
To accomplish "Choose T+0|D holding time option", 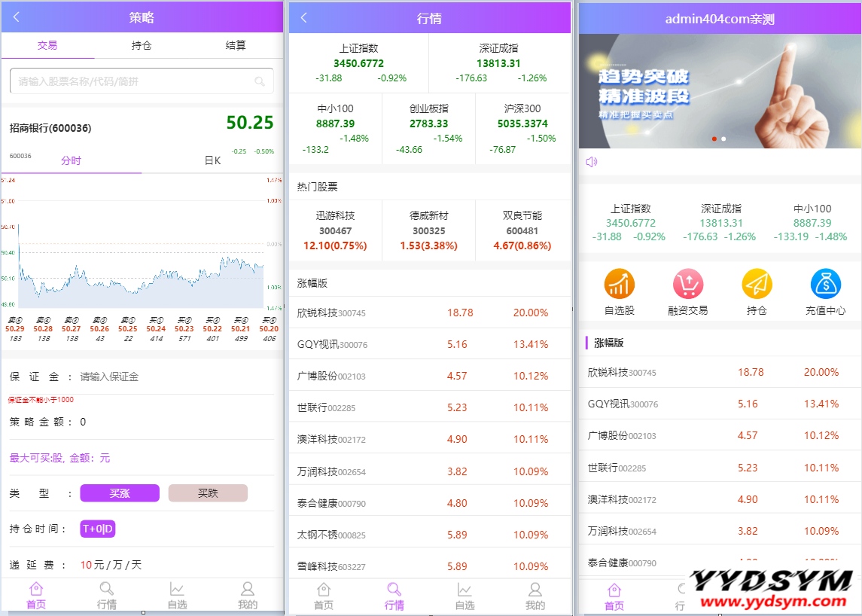I will (x=97, y=529).
